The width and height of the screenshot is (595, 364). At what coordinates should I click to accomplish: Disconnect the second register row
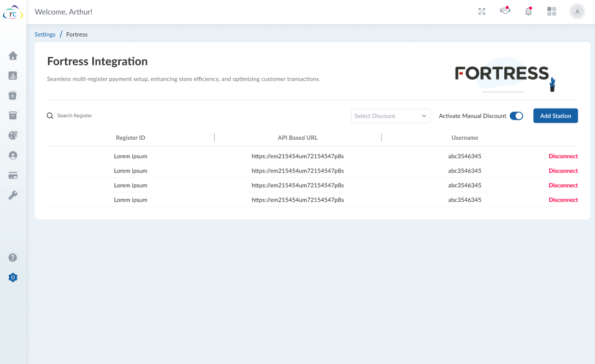[563, 171]
